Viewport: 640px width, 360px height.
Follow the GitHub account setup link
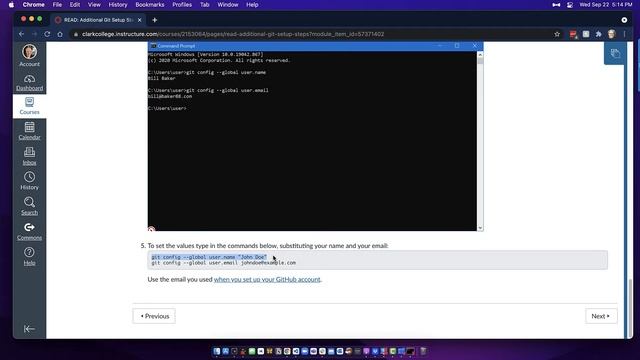coord(267,279)
